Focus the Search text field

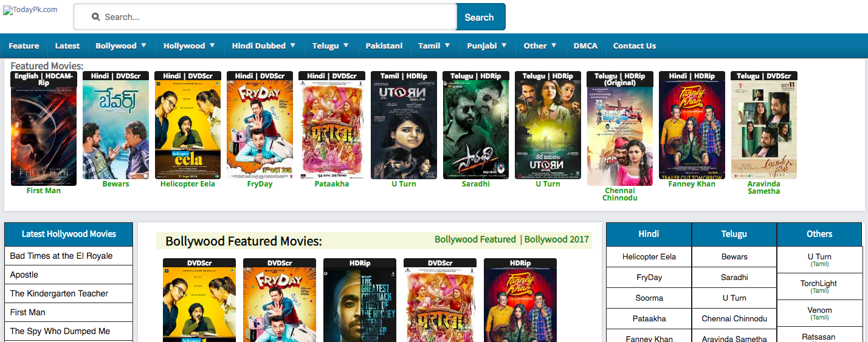click(265, 17)
